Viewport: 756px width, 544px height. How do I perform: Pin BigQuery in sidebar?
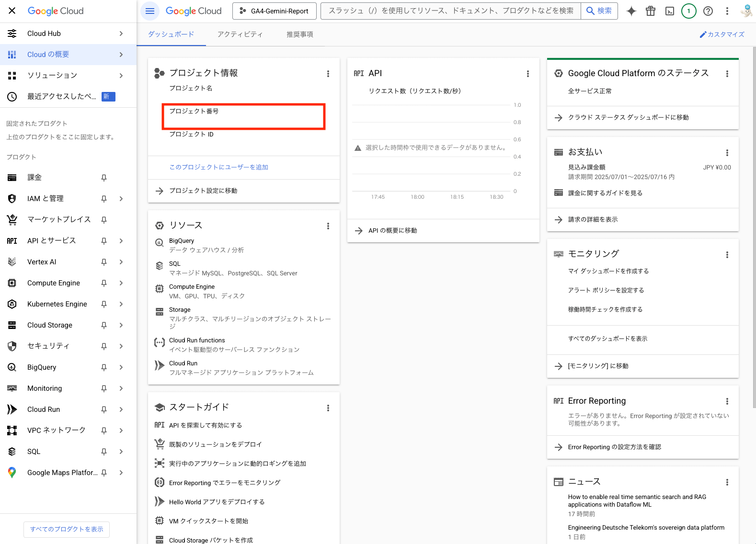click(104, 367)
